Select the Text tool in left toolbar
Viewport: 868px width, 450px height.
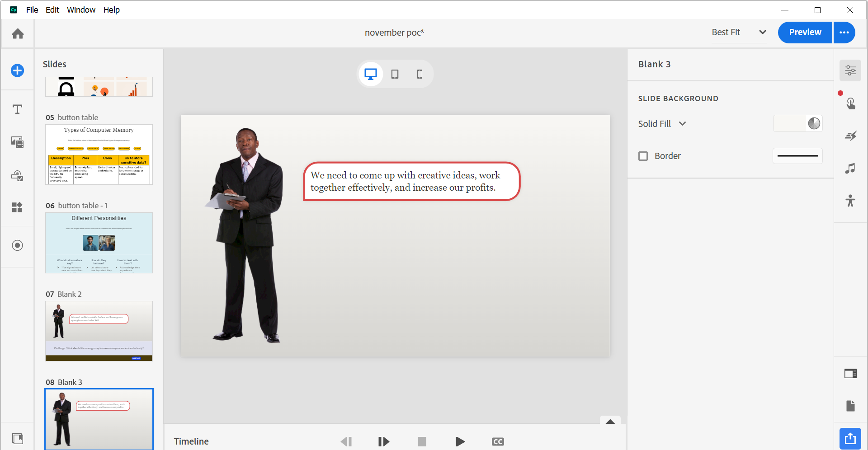point(17,109)
